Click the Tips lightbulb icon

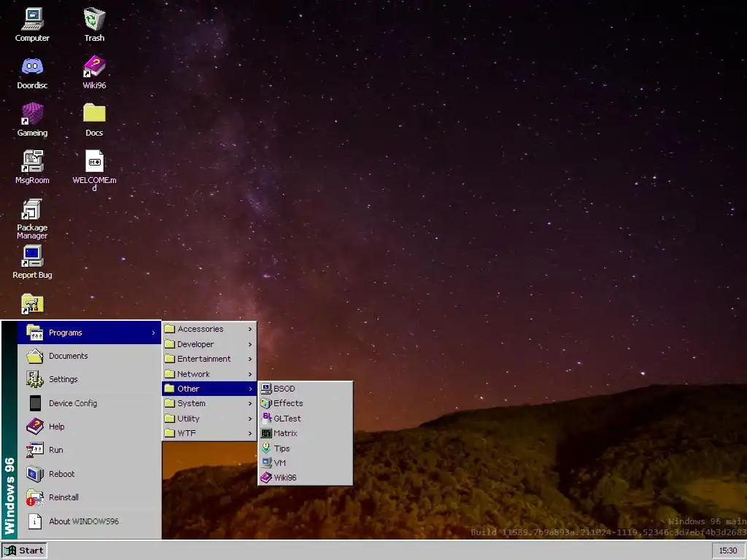pyautogui.click(x=266, y=448)
